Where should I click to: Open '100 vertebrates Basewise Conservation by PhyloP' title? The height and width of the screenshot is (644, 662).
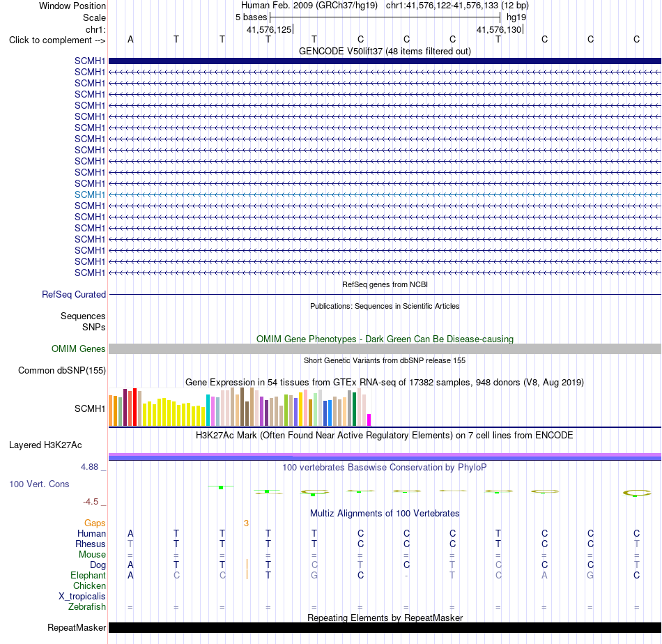(385, 468)
